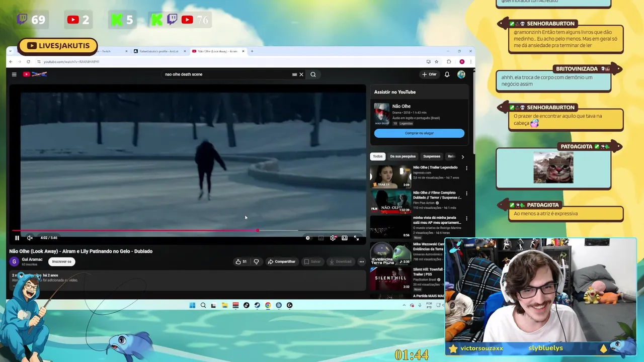Image resolution: width=644 pixels, height=362 pixels.
Task: Click the Compartilhar share button
Action: point(282,261)
